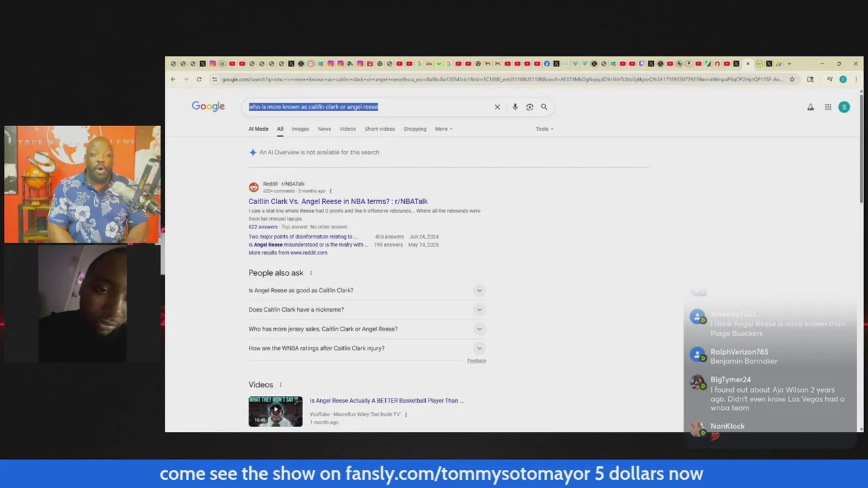
Task: Open the Chrome profile avatar in toolbar
Action: point(843,79)
